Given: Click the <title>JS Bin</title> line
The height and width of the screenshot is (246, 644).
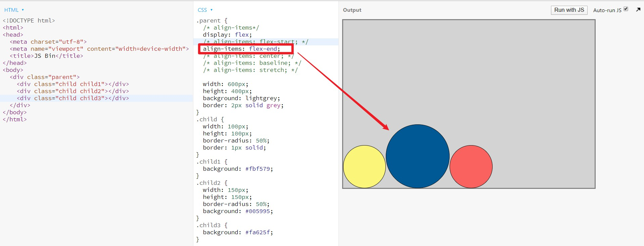Looking at the screenshot, I should click(46, 56).
